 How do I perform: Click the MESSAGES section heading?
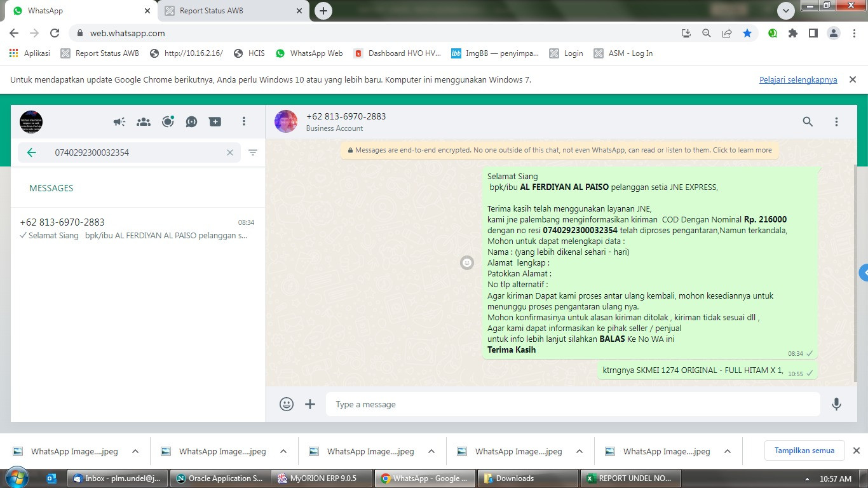click(x=51, y=188)
